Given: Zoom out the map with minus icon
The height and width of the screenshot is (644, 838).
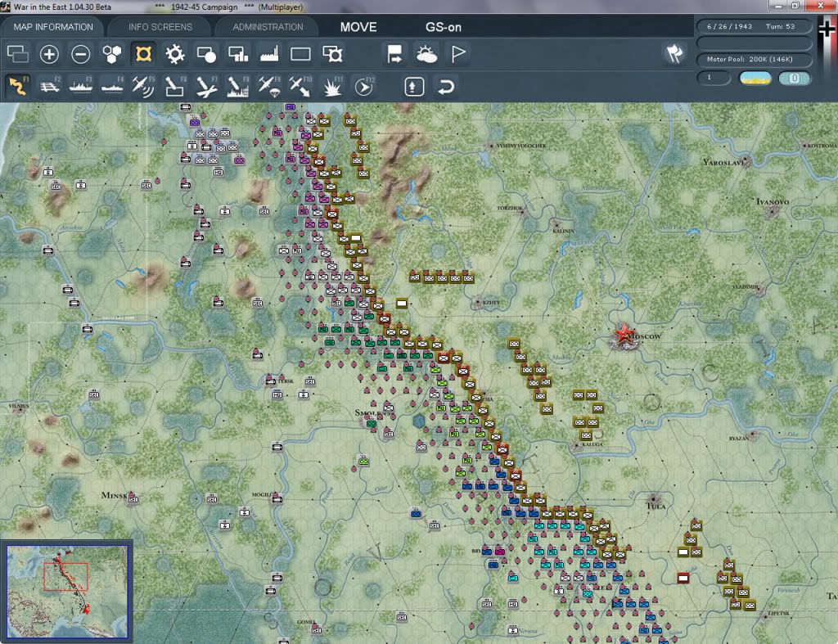Looking at the screenshot, I should tap(81, 54).
